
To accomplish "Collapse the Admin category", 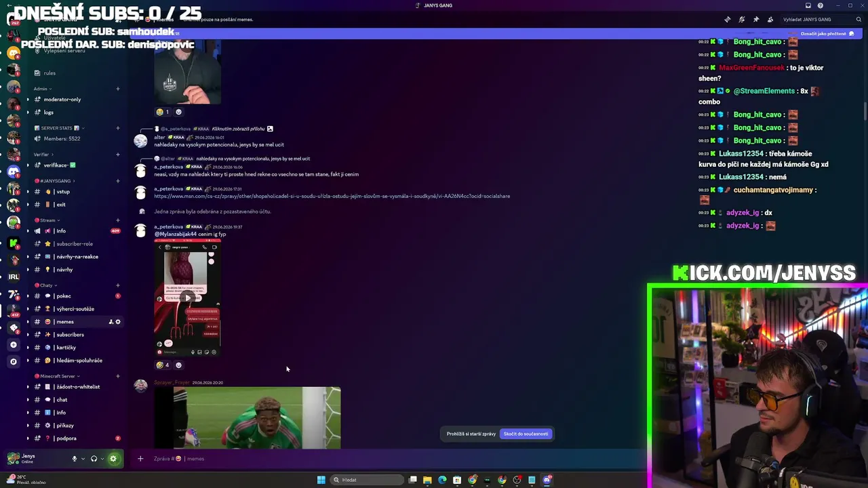I will [x=43, y=89].
